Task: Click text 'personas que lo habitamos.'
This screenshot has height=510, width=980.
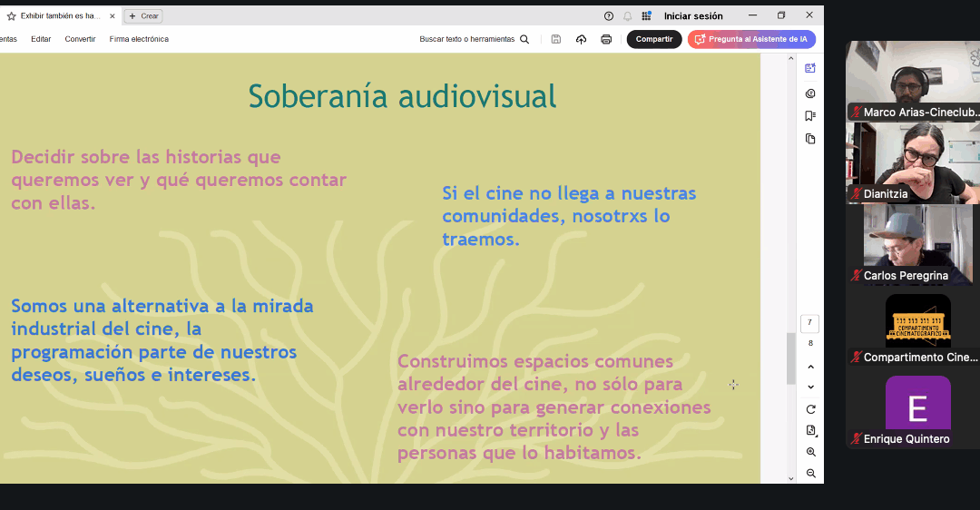Action: pos(519,453)
